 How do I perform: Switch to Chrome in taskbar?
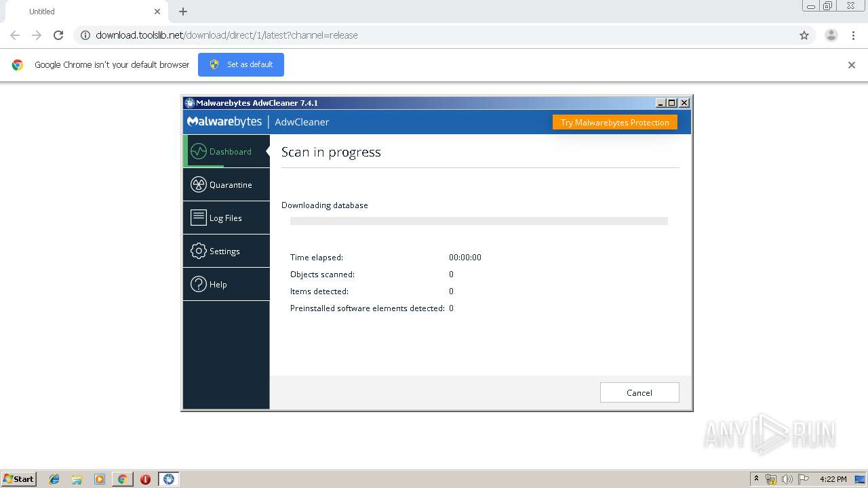[x=123, y=479]
